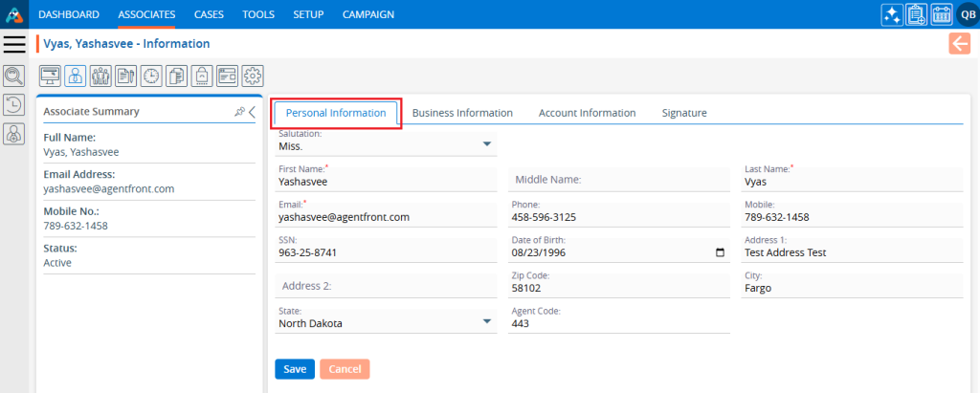Open the gear settings toolbar icon
Image resolution: width=980 pixels, height=393 pixels.
[x=253, y=76]
